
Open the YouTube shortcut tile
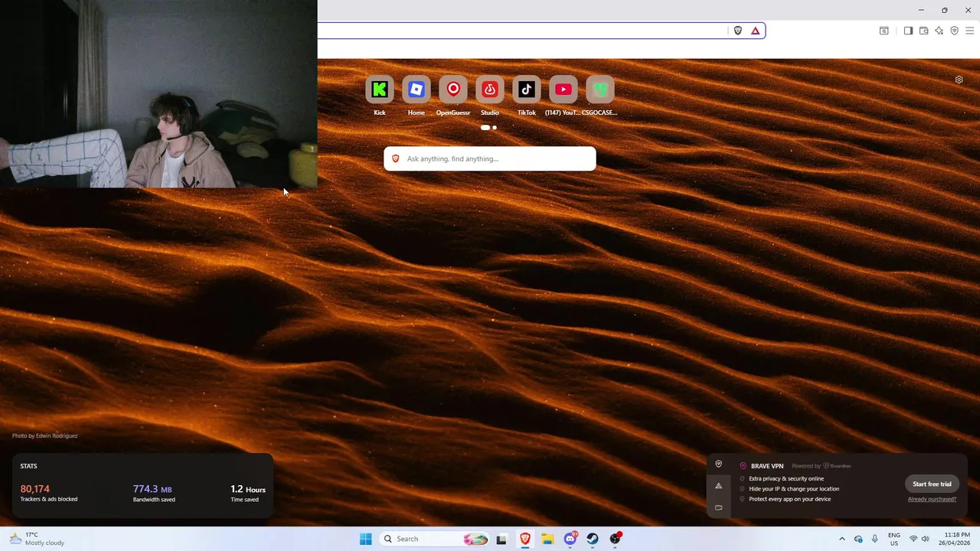pyautogui.click(x=563, y=90)
